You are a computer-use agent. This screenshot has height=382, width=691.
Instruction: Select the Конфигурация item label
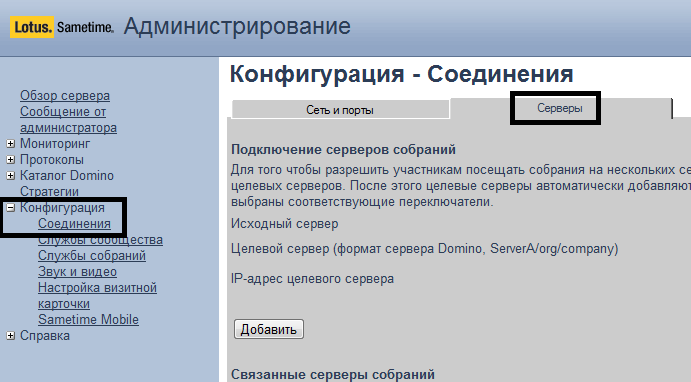pyautogui.click(x=62, y=208)
